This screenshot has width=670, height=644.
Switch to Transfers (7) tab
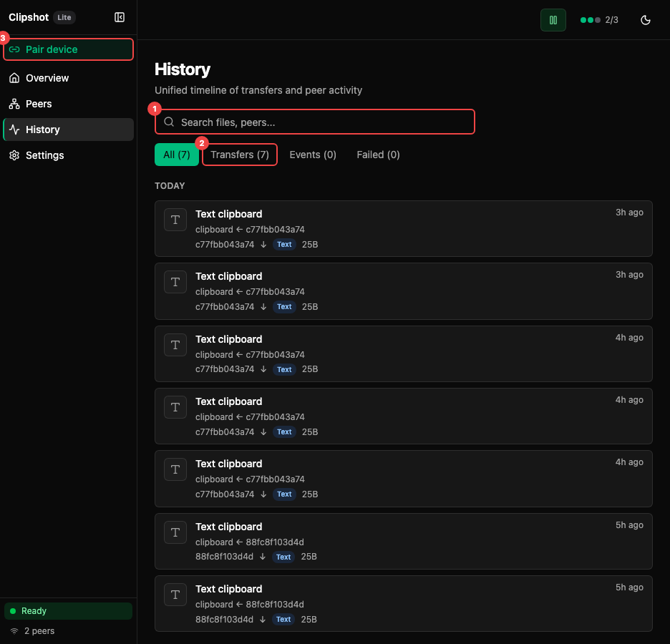(x=240, y=155)
